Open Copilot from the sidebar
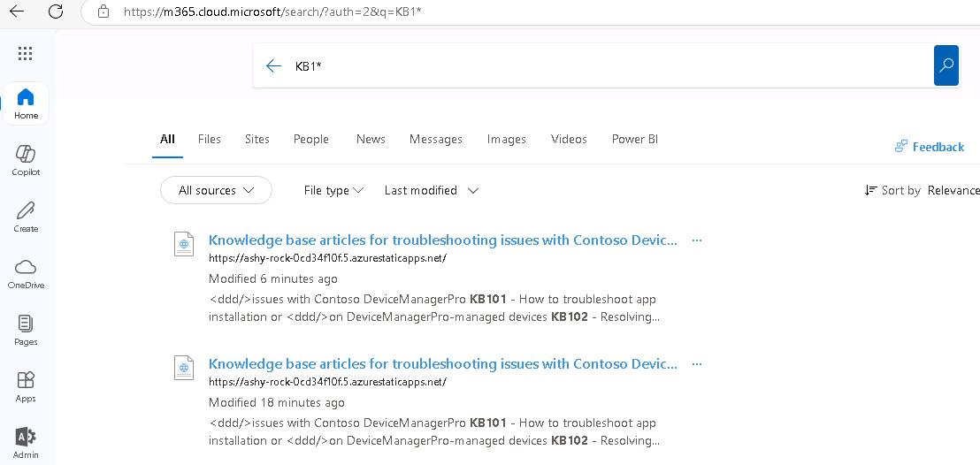The width and height of the screenshot is (980, 465). pos(26,160)
